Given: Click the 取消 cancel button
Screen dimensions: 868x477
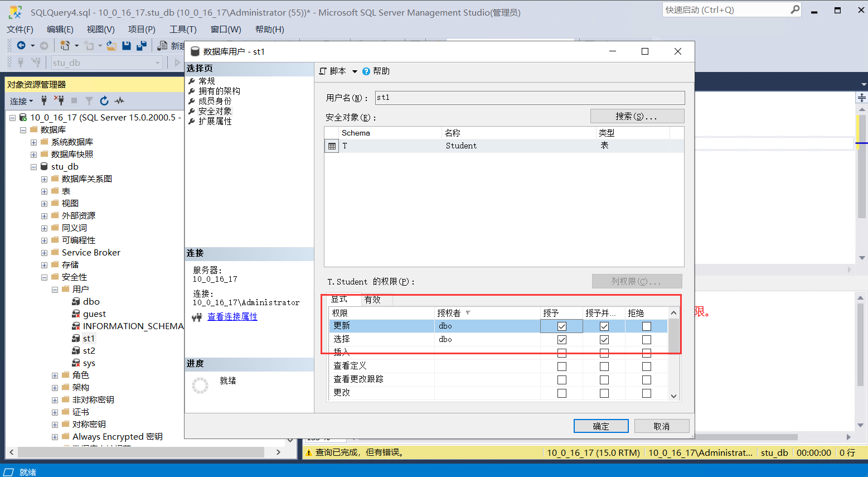Looking at the screenshot, I should tap(662, 426).
